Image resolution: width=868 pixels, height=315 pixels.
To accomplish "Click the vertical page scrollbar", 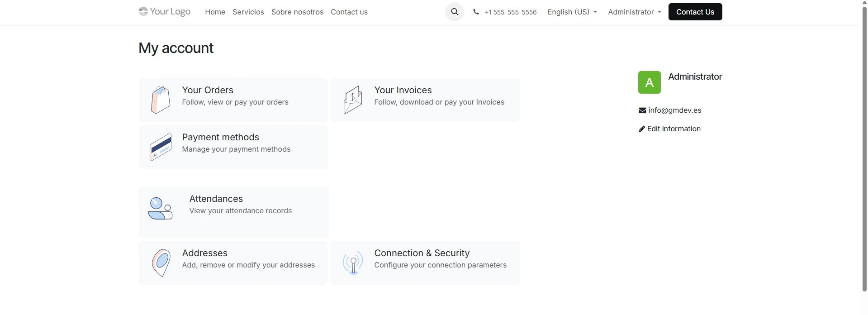I will point(864,149).
